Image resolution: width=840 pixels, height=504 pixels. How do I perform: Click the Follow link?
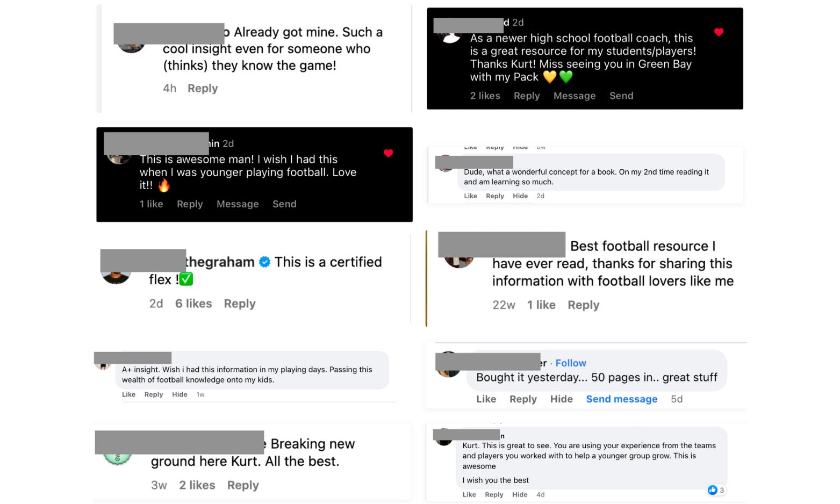pos(571,363)
